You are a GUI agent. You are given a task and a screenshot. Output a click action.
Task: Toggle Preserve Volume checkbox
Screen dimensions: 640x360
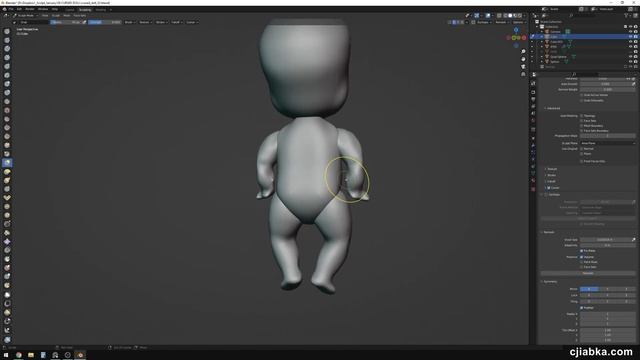(582, 257)
